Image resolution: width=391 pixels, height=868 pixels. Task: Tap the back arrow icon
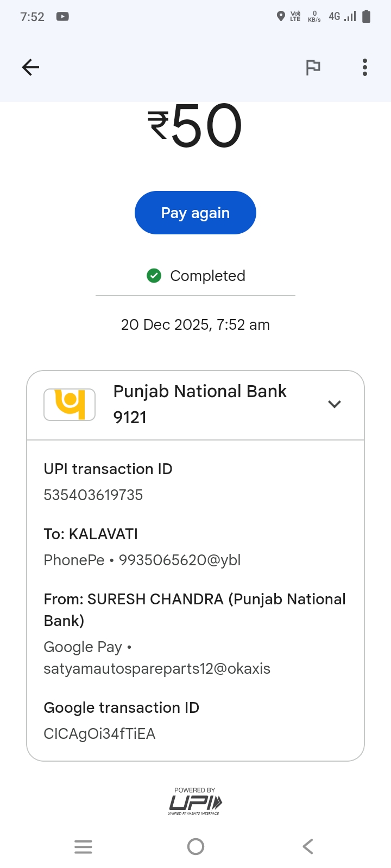click(x=30, y=67)
